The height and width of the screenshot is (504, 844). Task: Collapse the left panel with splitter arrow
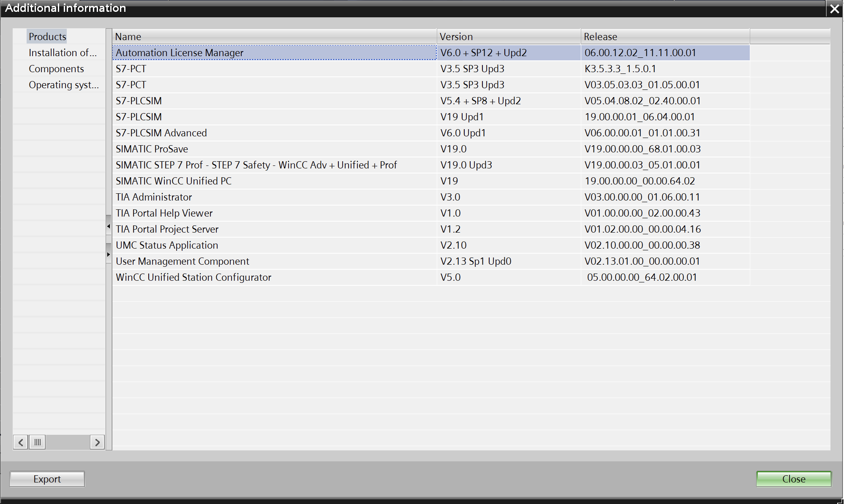[109, 226]
